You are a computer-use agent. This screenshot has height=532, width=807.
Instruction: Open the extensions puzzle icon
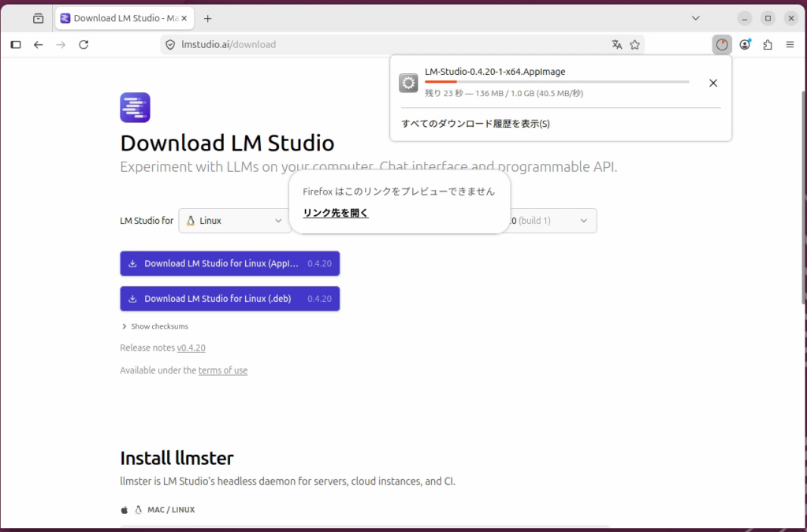coord(768,45)
